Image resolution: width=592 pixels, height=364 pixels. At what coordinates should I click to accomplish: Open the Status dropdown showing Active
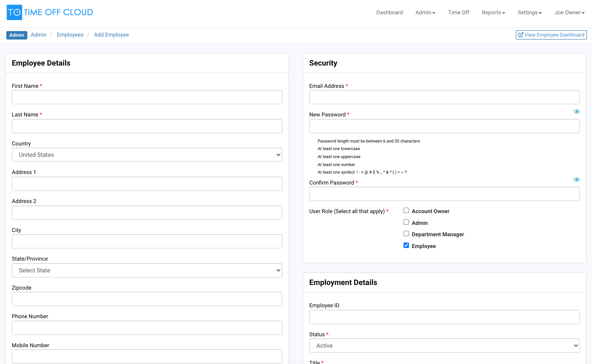(x=444, y=346)
